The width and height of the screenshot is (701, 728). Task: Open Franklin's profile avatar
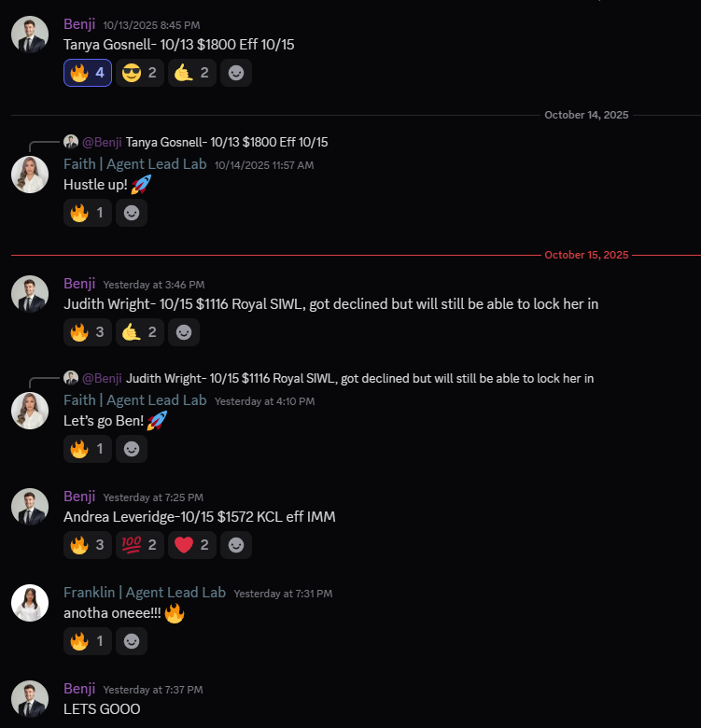click(x=30, y=603)
